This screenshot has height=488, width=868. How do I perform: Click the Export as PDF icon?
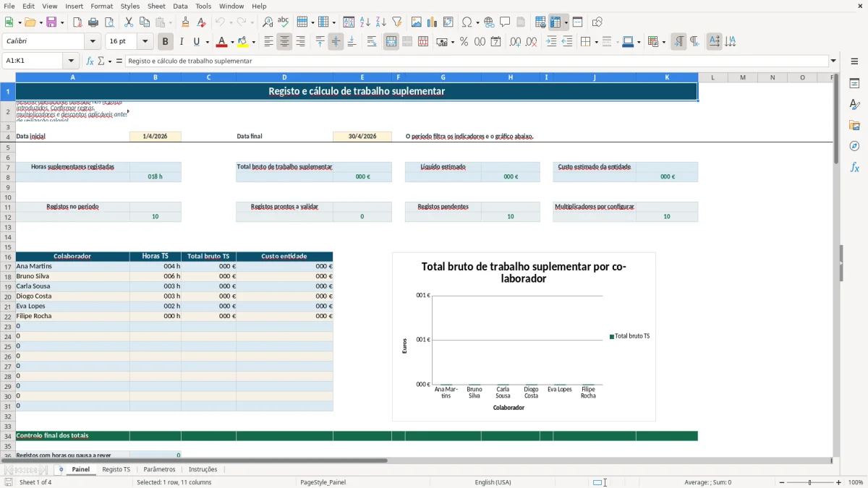click(x=77, y=22)
